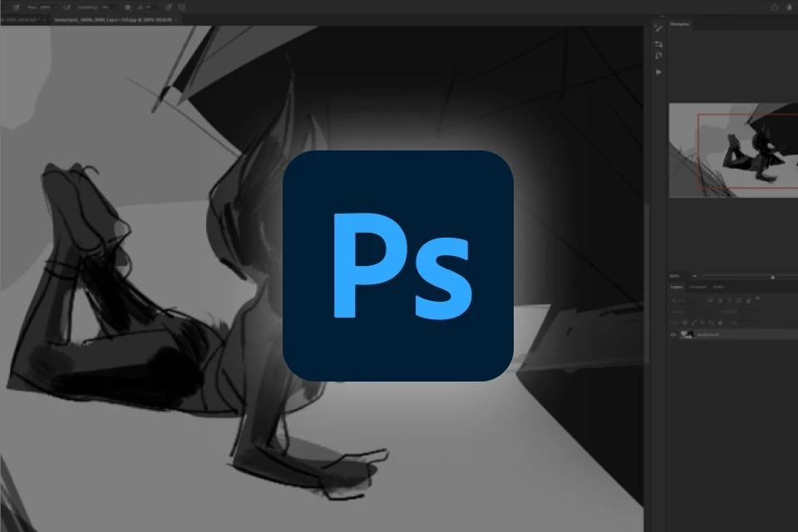Toggle layer filtering switch on or off
The height and width of the screenshot is (532, 798).
click(758, 298)
